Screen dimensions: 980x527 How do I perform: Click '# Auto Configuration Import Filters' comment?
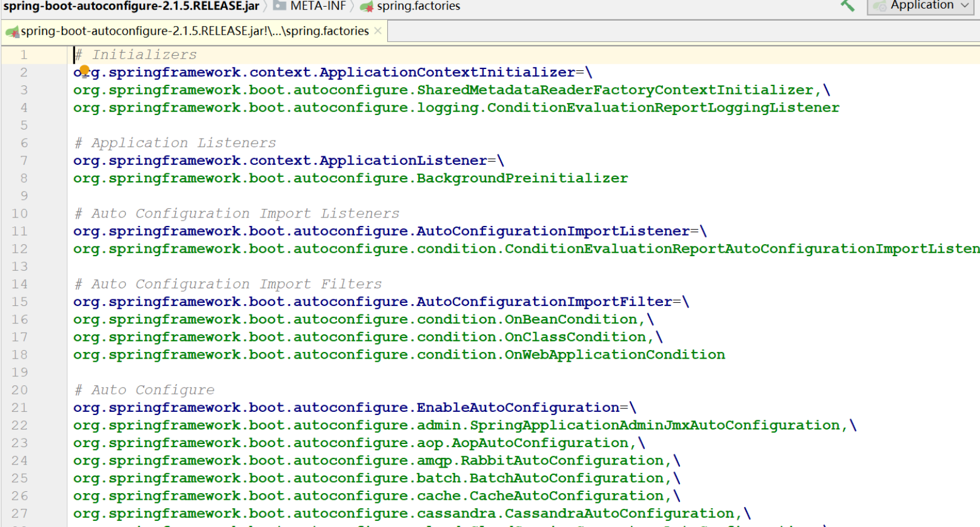[x=228, y=284]
